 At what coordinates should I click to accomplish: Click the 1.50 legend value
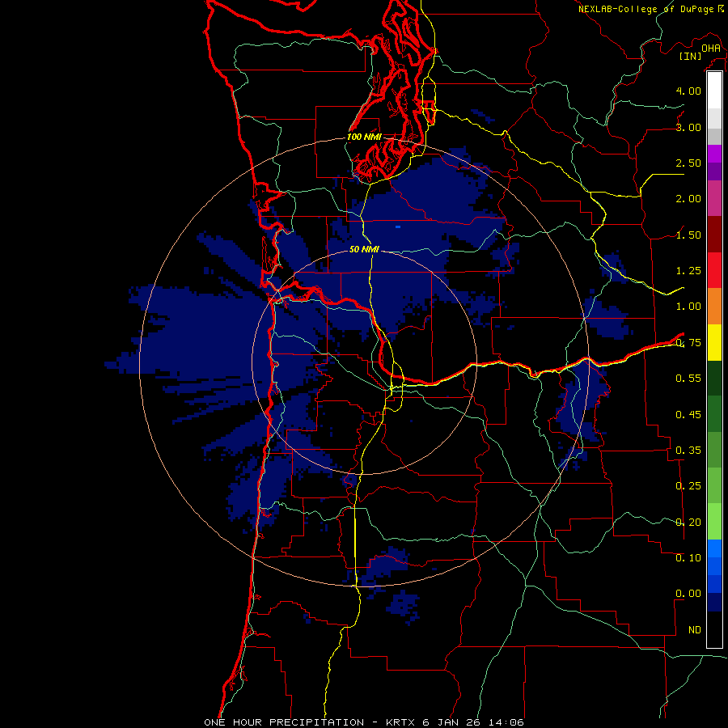[688, 235]
